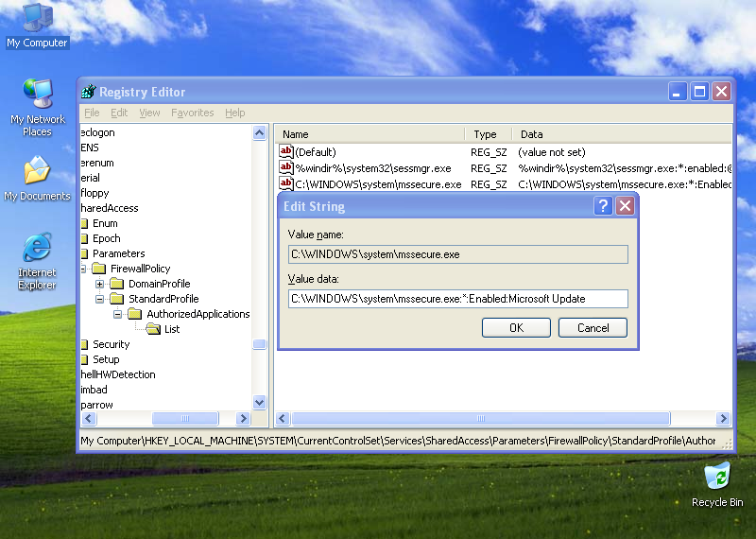The width and height of the screenshot is (756, 539).
Task: Click the "(value not set)" data cell
Action: (552, 152)
